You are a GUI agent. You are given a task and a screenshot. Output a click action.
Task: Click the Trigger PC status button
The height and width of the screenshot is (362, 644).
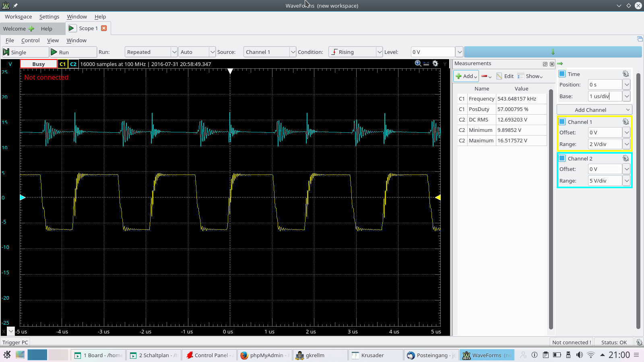[15, 342]
